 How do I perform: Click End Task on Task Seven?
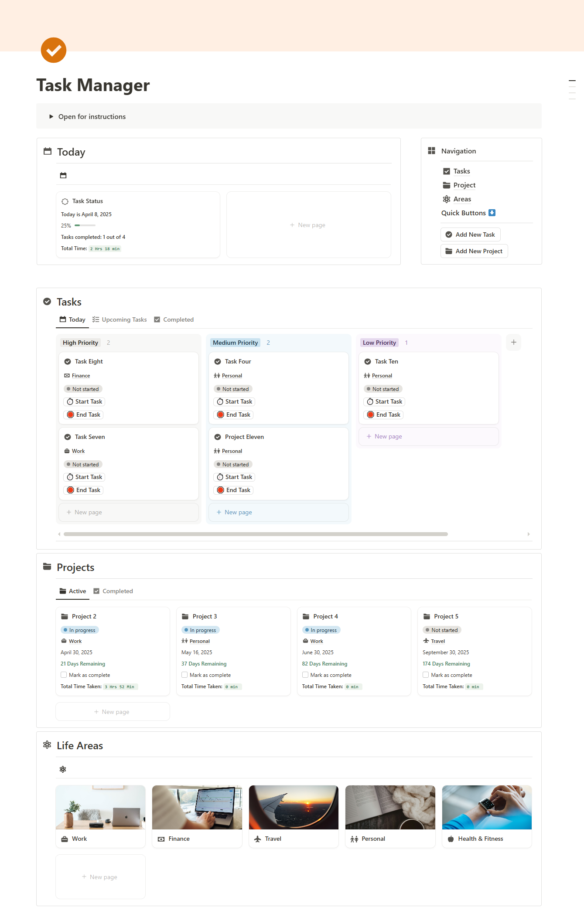(84, 490)
